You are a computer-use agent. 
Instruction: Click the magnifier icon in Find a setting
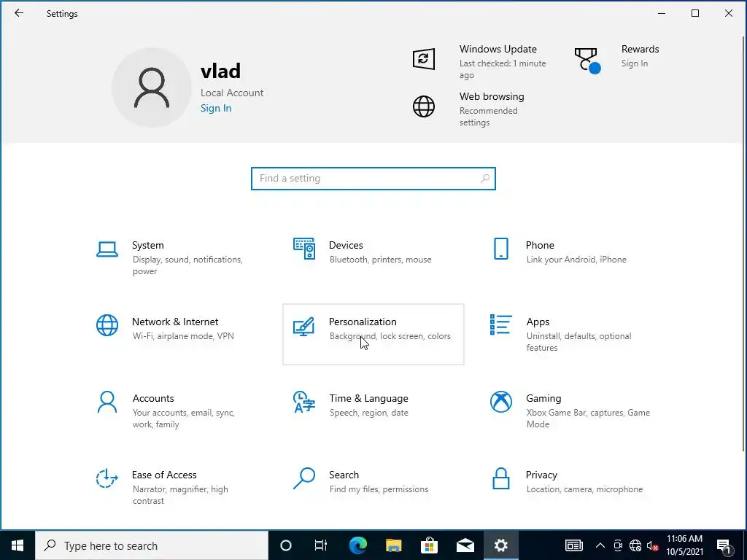(x=485, y=179)
